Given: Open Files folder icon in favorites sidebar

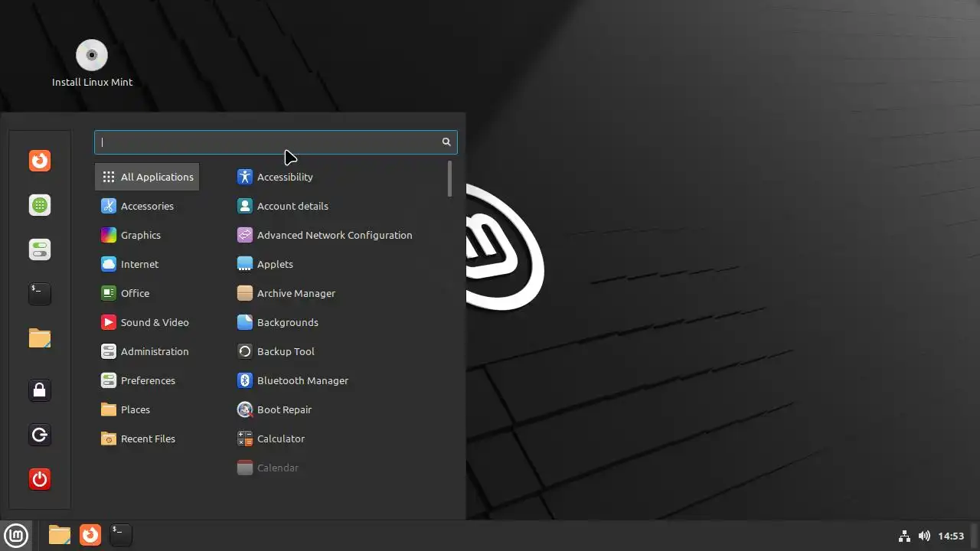Looking at the screenshot, I should [40, 337].
